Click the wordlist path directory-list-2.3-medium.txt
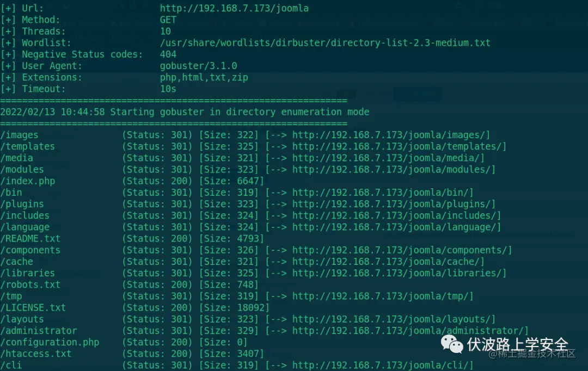This screenshot has height=371, width=588. [325, 43]
